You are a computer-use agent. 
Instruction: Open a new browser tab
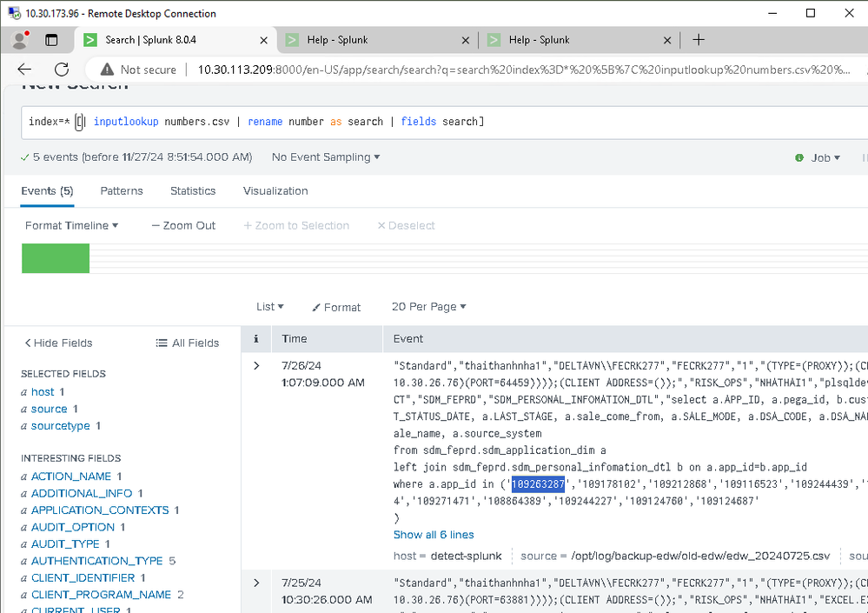click(x=698, y=40)
